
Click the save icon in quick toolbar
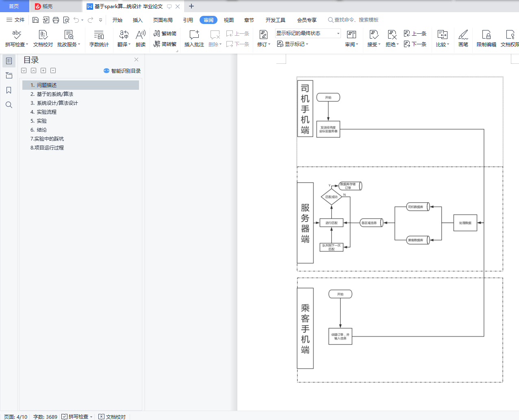(x=35, y=20)
